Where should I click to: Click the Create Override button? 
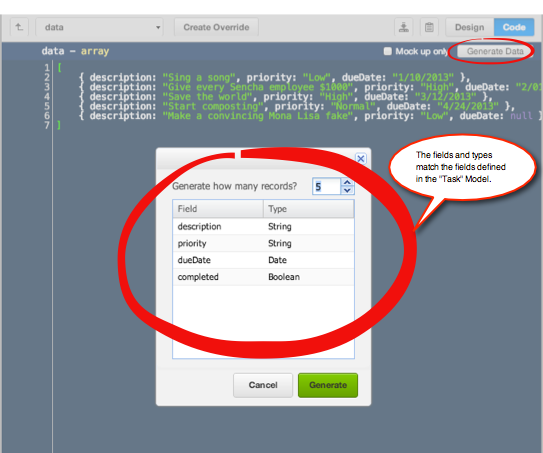tap(216, 27)
